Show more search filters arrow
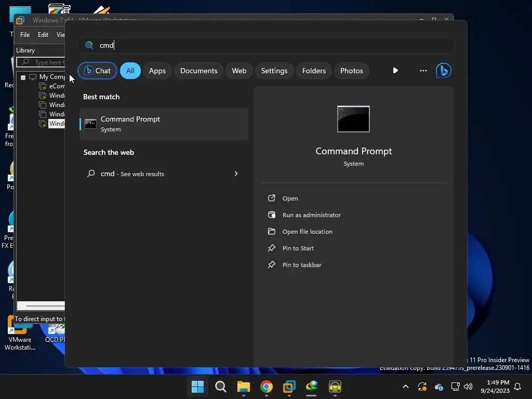The image size is (532, 399). 395,71
